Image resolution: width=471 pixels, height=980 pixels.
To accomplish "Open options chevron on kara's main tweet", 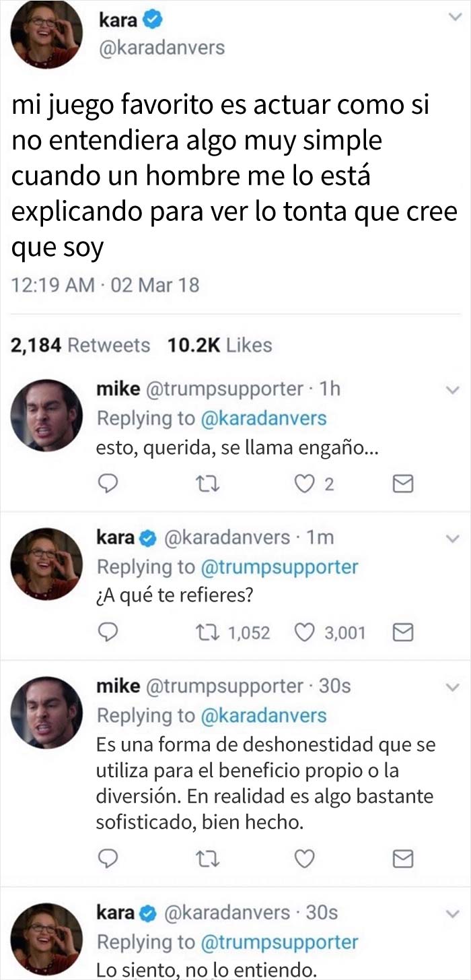I will click(453, 20).
